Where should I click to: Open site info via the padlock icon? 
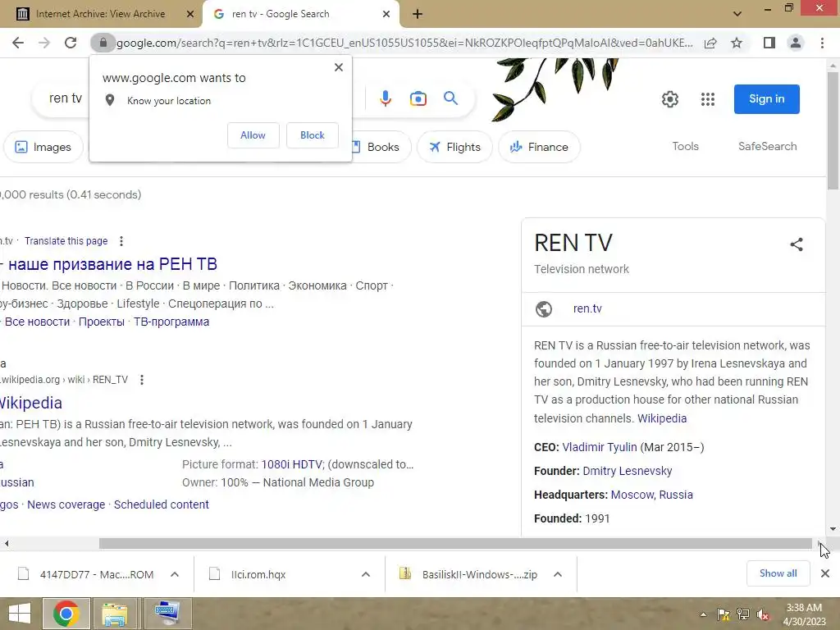click(x=103, y=43)
